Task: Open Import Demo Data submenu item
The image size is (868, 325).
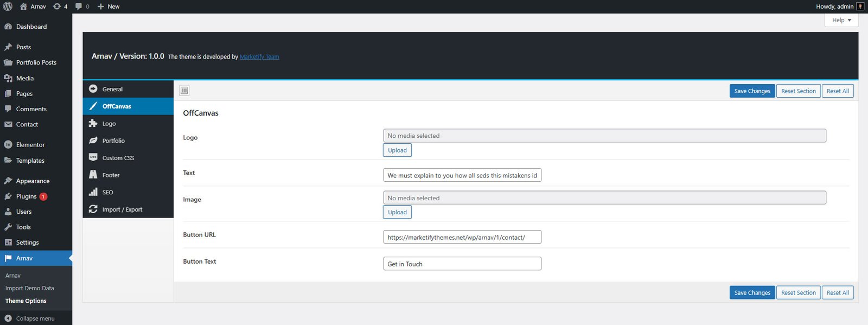Action: (30, 288)
